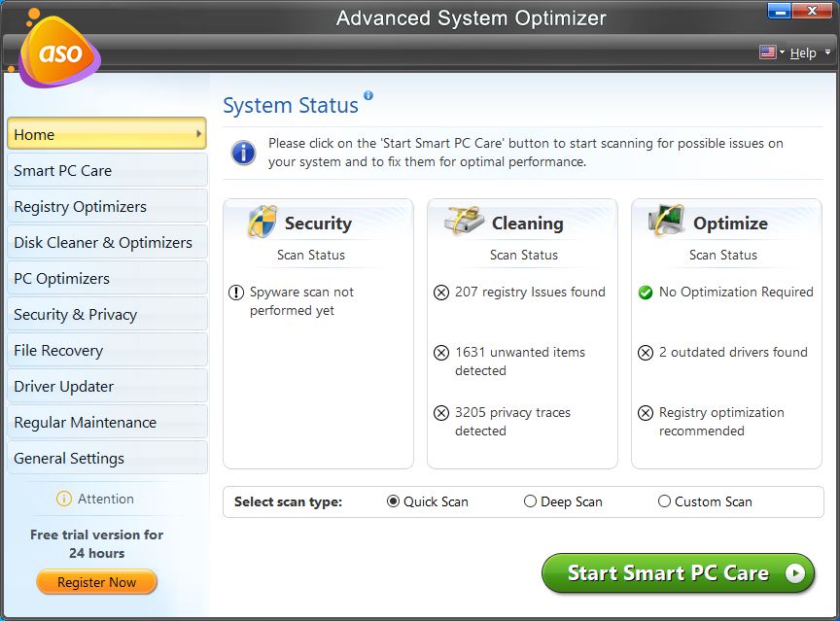Click '2 outdated drivers found' text
The width and height of the screenshot is (840, 621).
click(733, 352)
